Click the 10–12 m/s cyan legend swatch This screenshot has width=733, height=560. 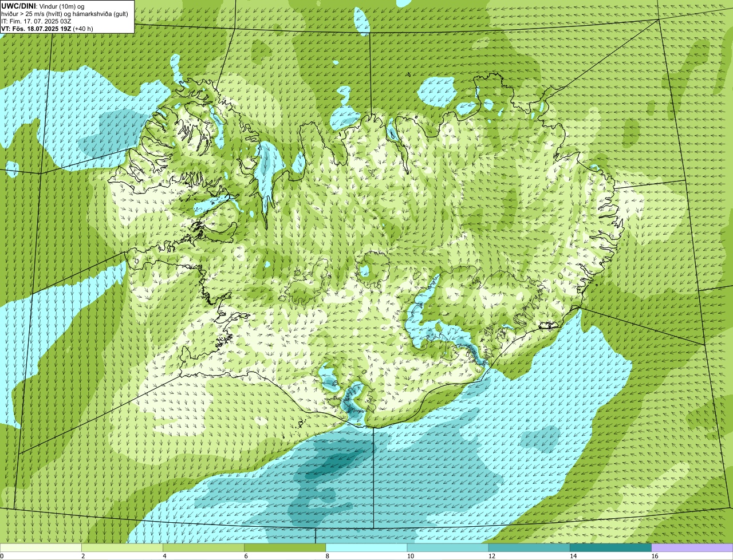click(x=448, y=548)
